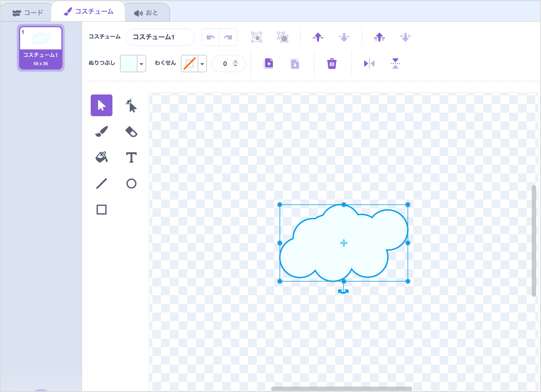Image resolution: width=541 pixels, height=392 pixels.
Task: Select the Eraser tool
Action: (x=131, y=132)
